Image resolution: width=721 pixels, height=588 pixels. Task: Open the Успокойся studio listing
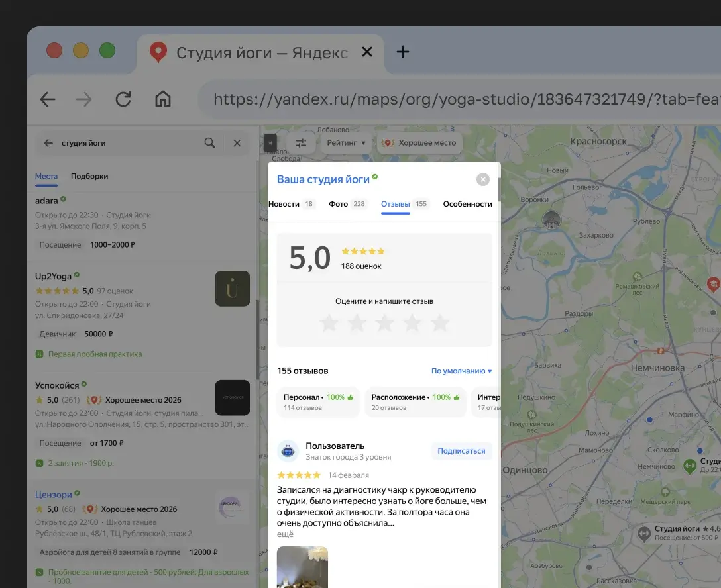point(57,385)
